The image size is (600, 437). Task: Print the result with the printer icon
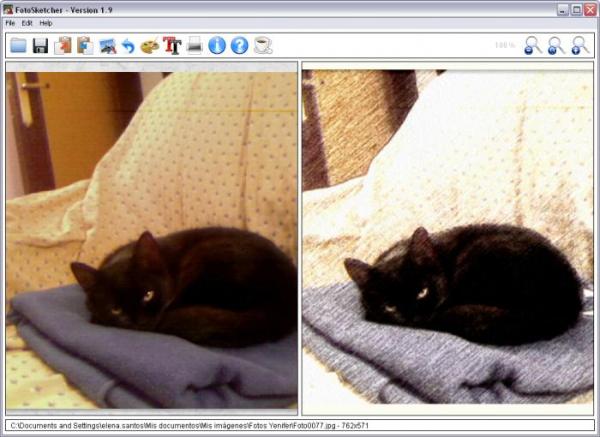coord(195,45)
